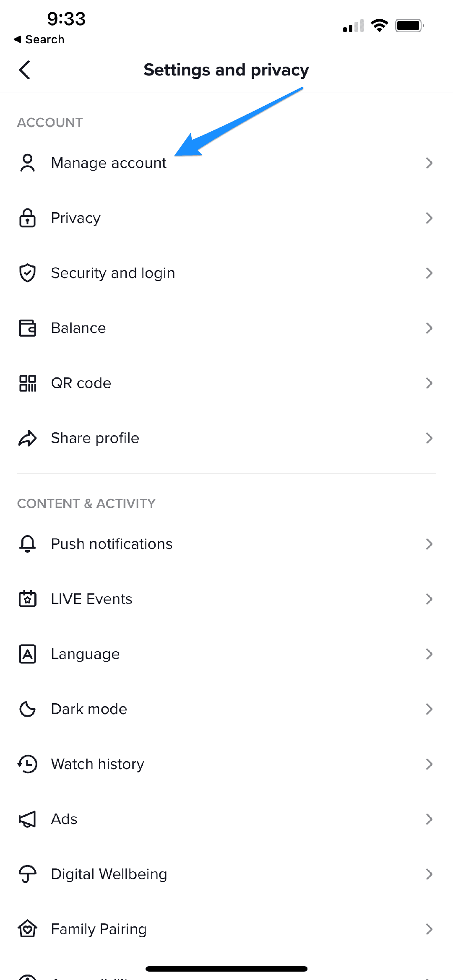Expand Ads using its right chevron

pyautogui.click(x=429, y=819)
